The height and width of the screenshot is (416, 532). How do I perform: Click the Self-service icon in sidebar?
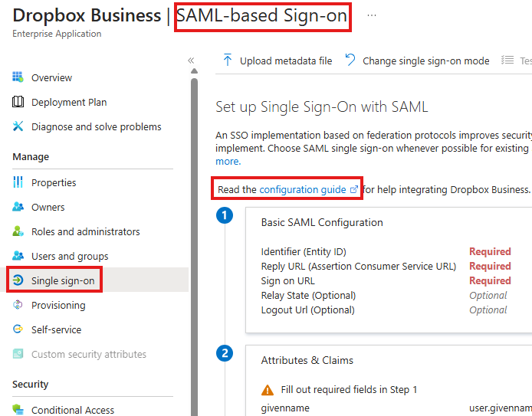(18, 329)
